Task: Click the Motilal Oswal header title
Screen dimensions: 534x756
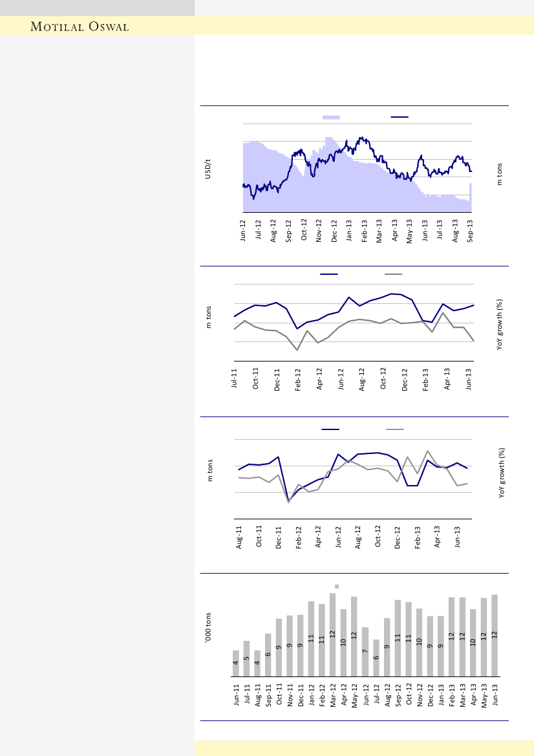Action: (81, 27)
